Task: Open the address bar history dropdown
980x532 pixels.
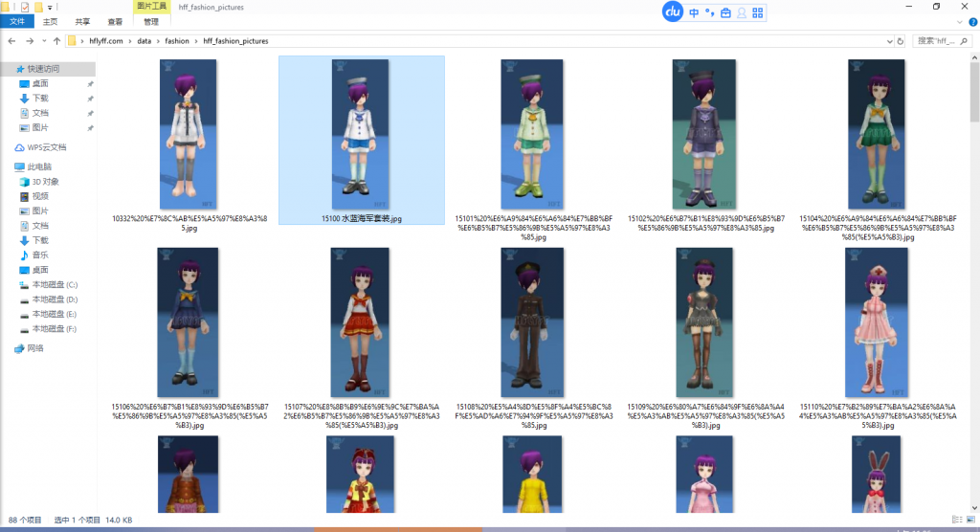Action: pos(889,41)
